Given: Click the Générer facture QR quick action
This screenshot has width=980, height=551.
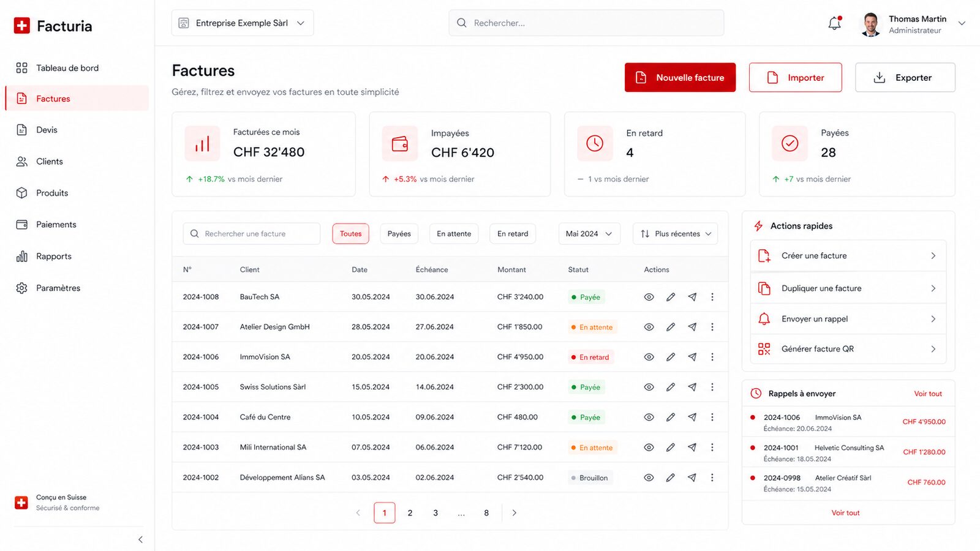Looking at the screenshot, I should point(848,349).
